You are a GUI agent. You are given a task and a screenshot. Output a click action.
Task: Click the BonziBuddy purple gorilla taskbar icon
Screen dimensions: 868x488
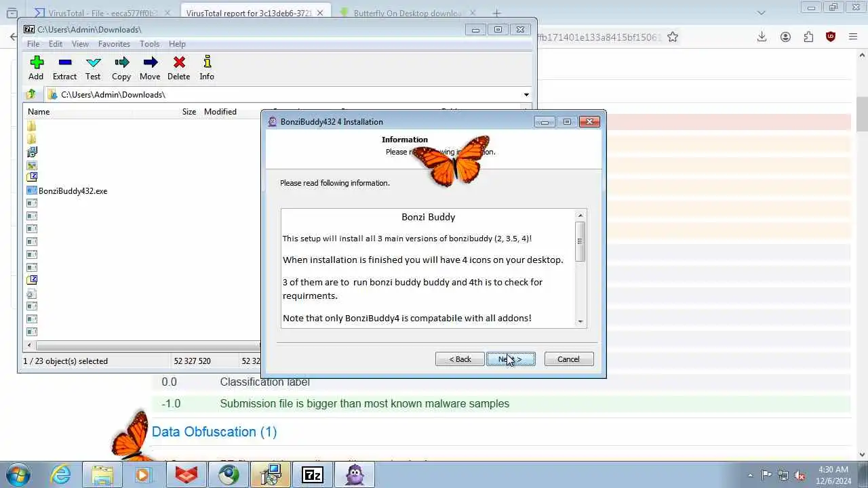355,474
